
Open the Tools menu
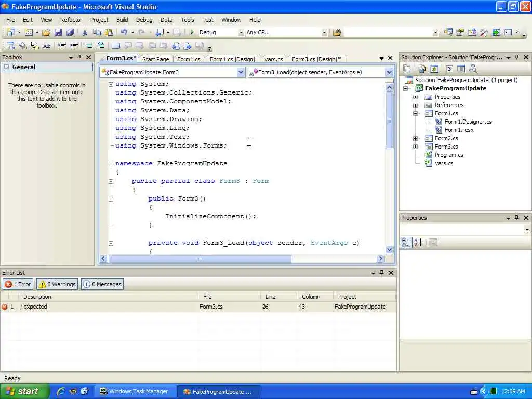pos(187,20)
